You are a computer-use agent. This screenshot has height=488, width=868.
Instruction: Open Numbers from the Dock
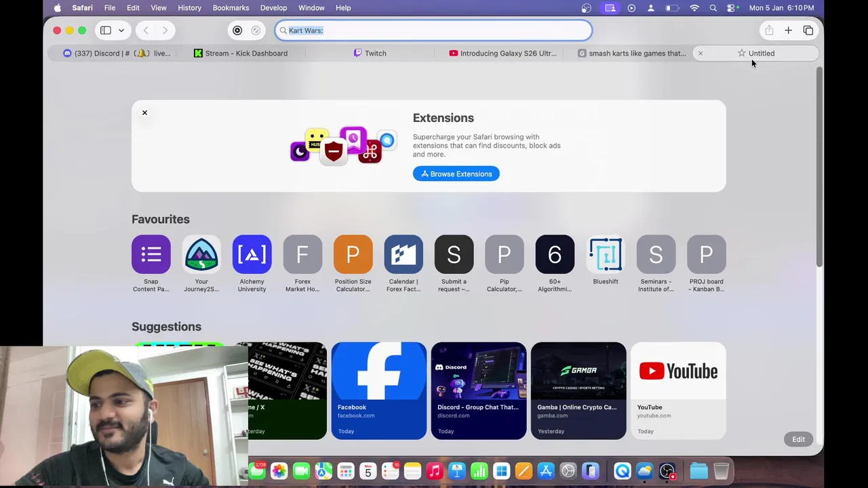click(479, 470)
